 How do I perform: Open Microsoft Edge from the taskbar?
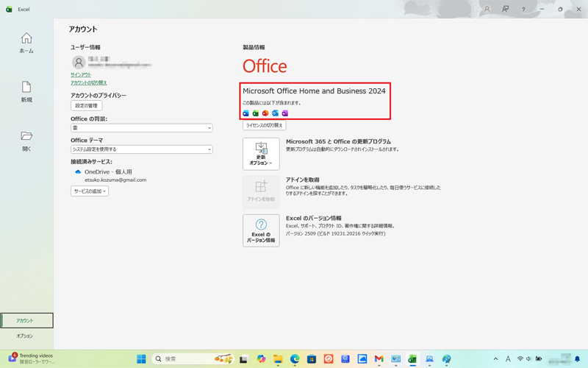point(295,359)
